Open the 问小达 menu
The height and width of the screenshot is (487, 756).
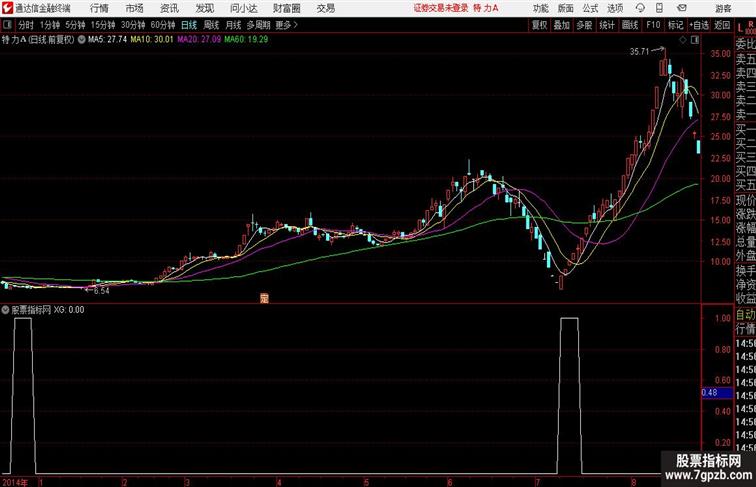coord(243,8)
